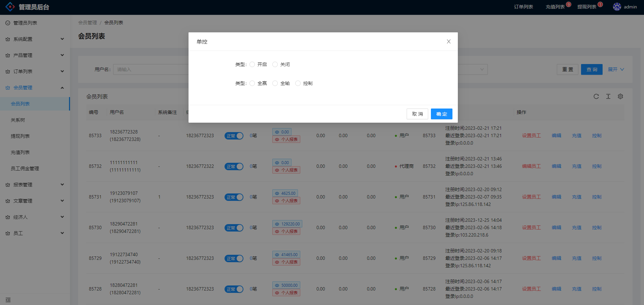
Task: Choose the 控制 radio option
Action: pyautogui.click(x=298, y=83)
